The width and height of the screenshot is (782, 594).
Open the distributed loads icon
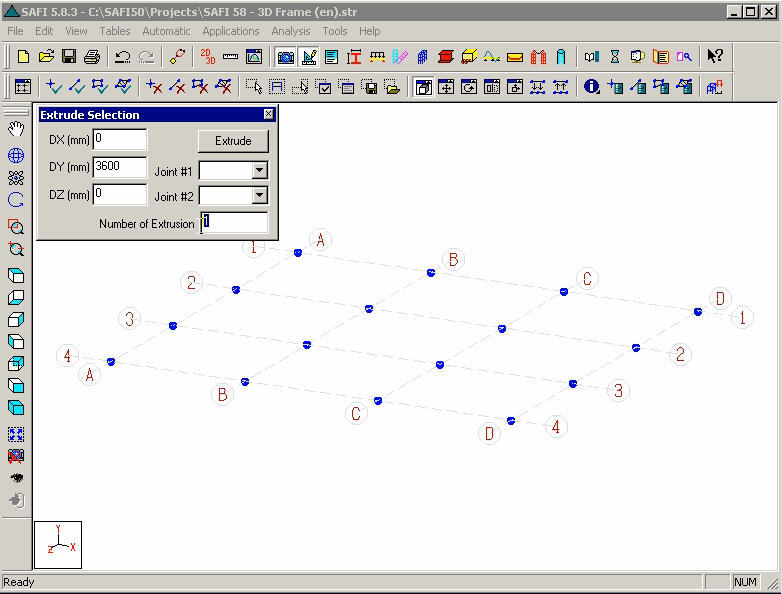(x=377, y=56)
